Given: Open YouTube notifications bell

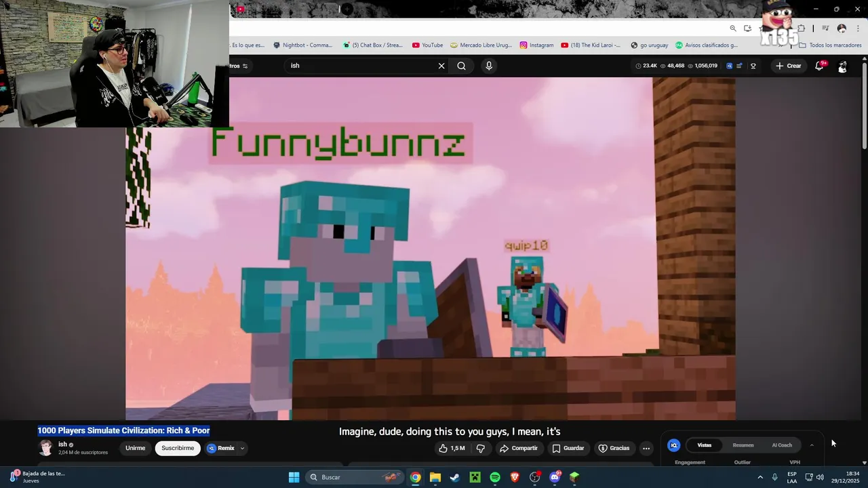Looking at the screenshot, I should pyautogui.click(x=820, y=66).
